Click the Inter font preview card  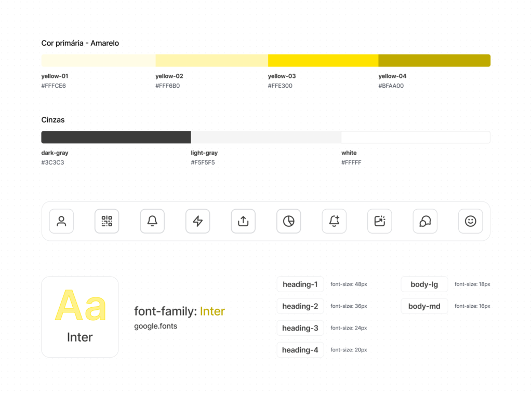tap(80, 317)
